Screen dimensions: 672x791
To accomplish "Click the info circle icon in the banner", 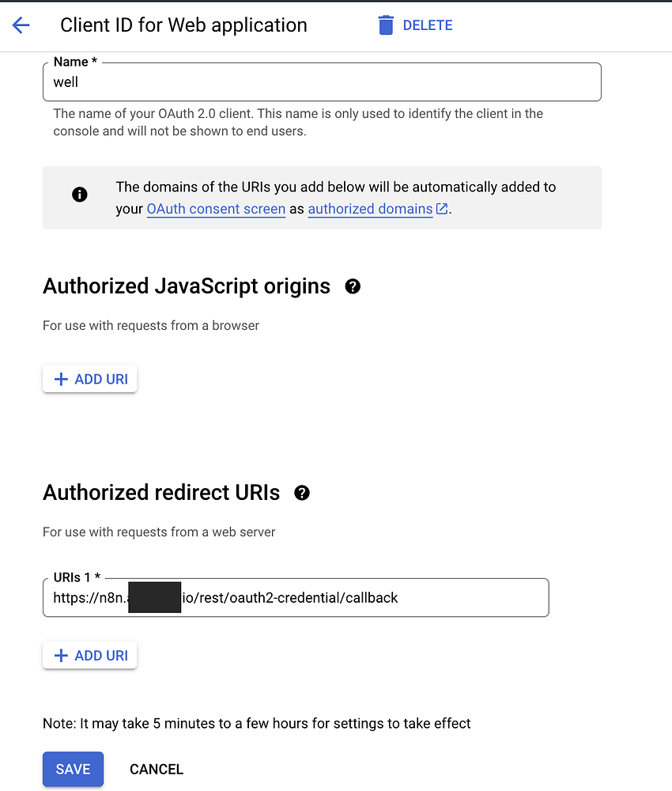I will tap(79, 194).
